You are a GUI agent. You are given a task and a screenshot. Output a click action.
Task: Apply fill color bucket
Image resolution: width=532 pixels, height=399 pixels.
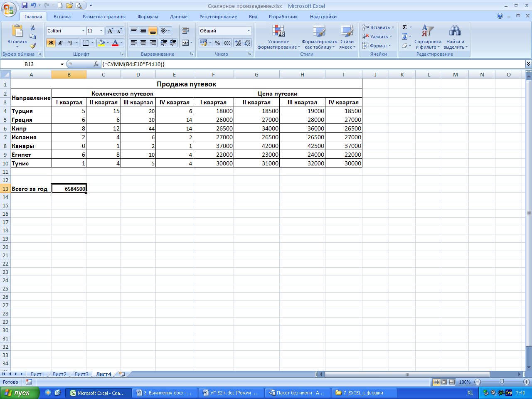point(101,42)
